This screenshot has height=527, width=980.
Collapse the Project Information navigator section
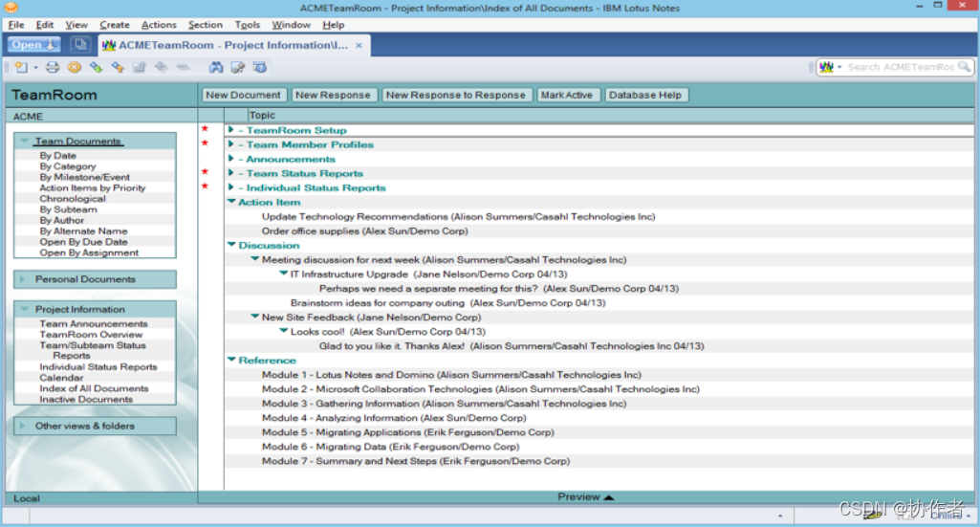24,309
